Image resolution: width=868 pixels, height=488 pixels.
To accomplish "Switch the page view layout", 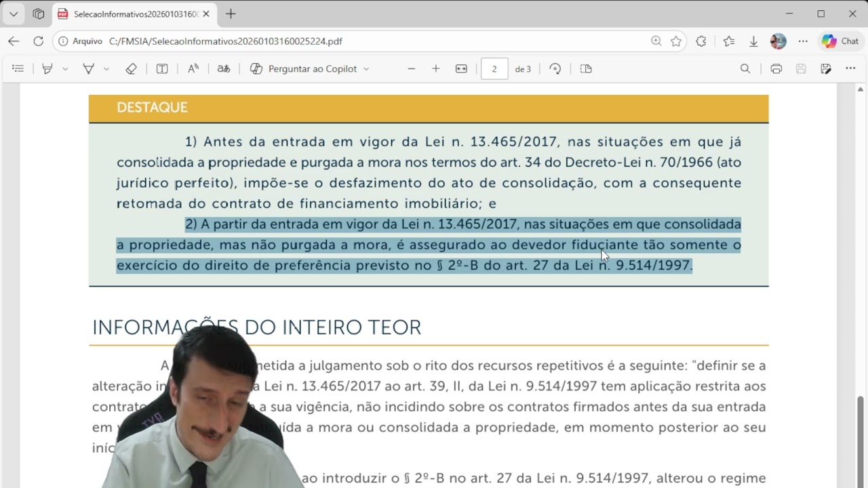I will (586, 68).
